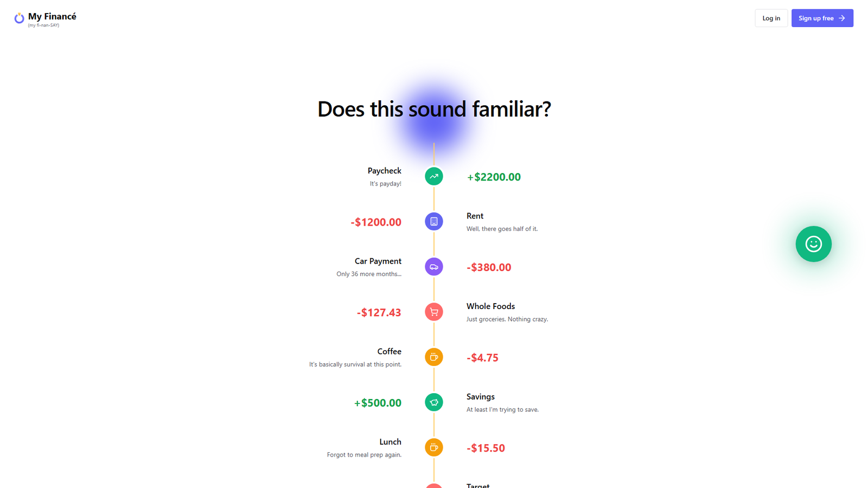Click the orange Coffee cup icon

click(x=434, y=357)
